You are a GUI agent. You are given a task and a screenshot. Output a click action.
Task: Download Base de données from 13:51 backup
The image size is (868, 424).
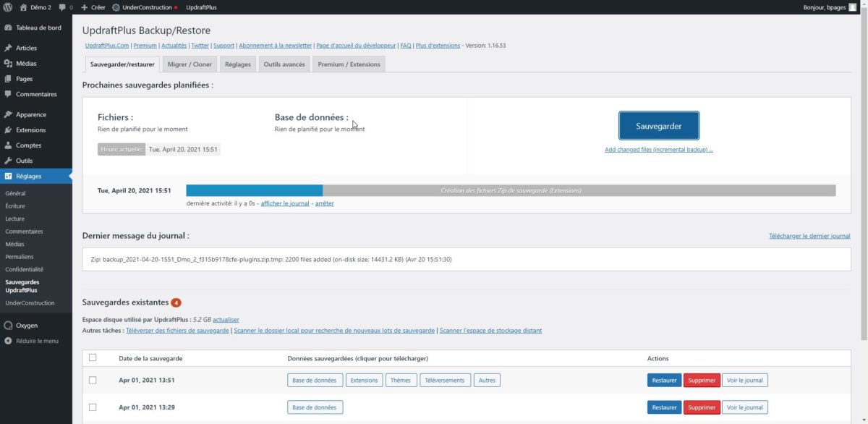[x=315, y=380]
